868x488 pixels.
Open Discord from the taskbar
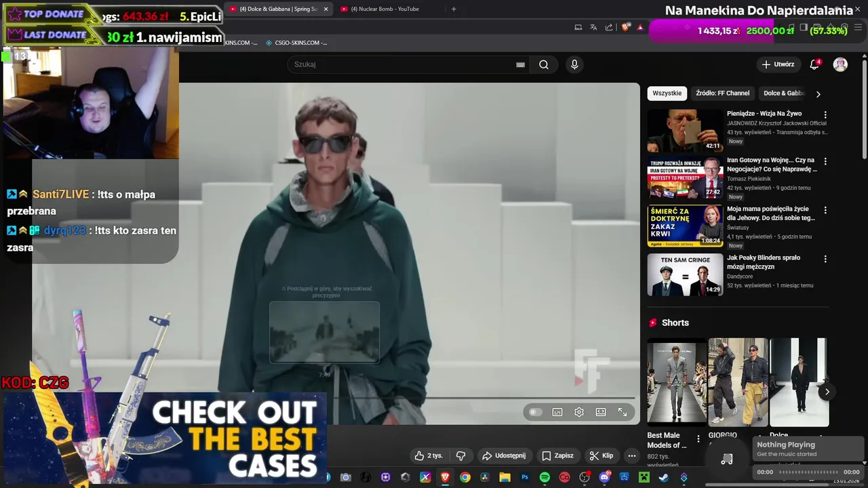(x=604, y=477)
